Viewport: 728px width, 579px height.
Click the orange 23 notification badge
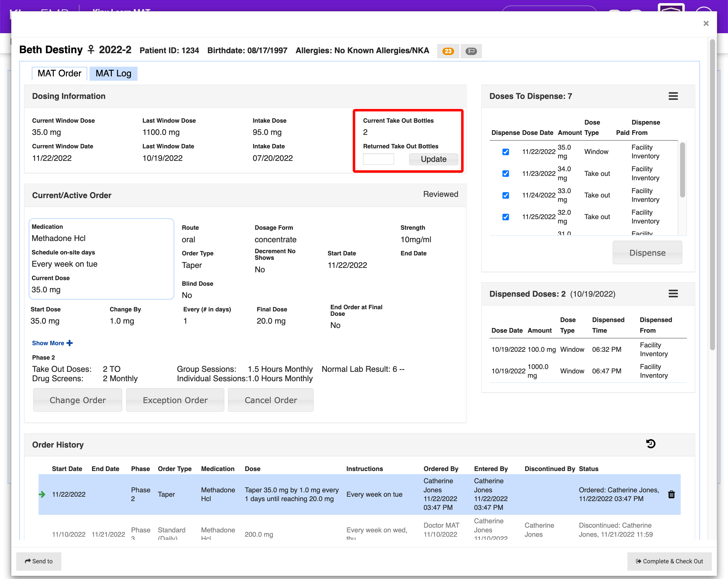448,51
